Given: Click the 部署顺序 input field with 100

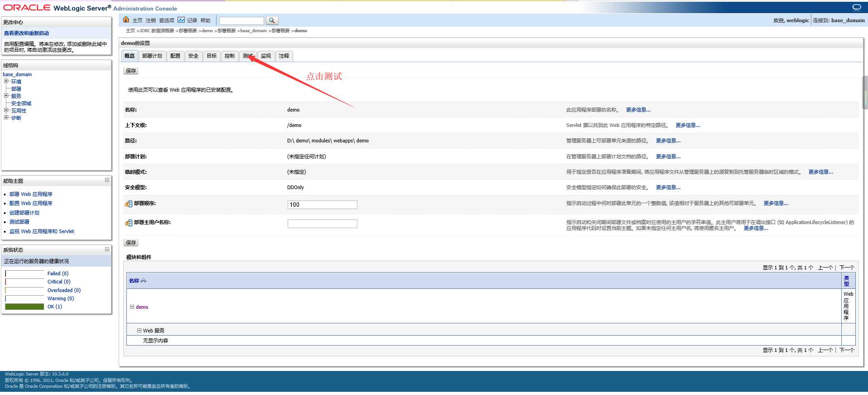Looking at the screenshot, I should (x=323, y=205).
